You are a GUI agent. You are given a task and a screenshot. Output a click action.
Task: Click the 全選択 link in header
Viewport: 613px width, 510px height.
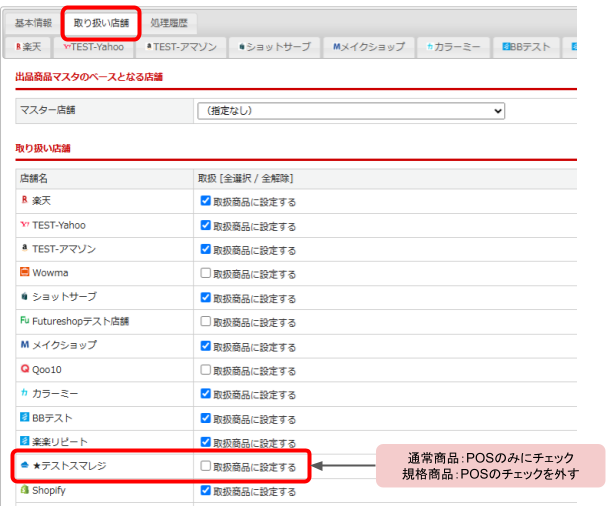point(237,179)
